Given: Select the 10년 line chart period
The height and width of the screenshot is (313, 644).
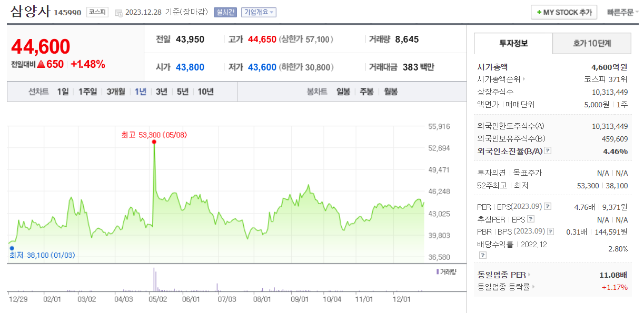Looking at the screenshot, I should [x=206, y=92].
